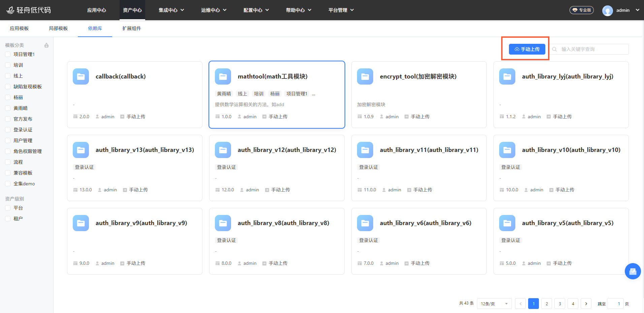The image size is (644, 313).
Task: Switch to the 扩展组件 tab
Action: pyautogui.click(x=132, y=28)
